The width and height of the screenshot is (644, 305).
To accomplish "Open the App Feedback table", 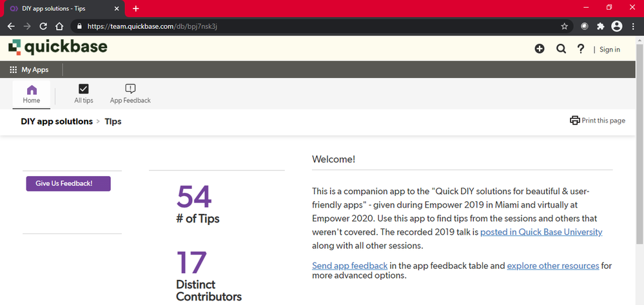I will [x=130, y=94].
